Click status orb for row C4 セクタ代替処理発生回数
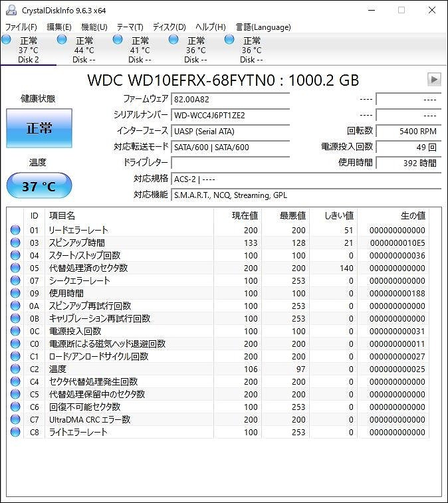Viewport: 448px width, 503px height. click(15, 381)
